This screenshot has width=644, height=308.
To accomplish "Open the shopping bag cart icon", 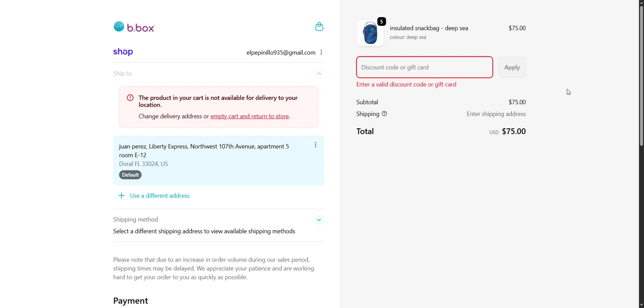I will pyautogui.click(x=319, y=27).
